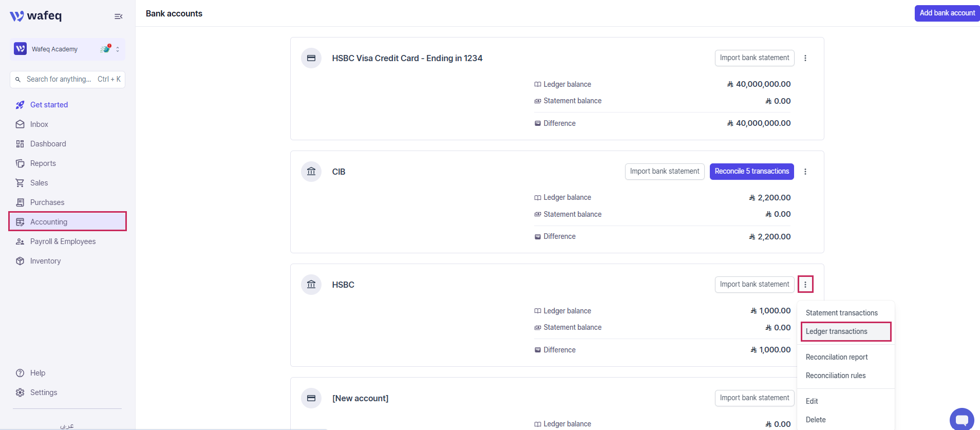The image size is (980, 430).
Task: Click CIB ledger balance 2,200.00
Action: coord(769,198)
